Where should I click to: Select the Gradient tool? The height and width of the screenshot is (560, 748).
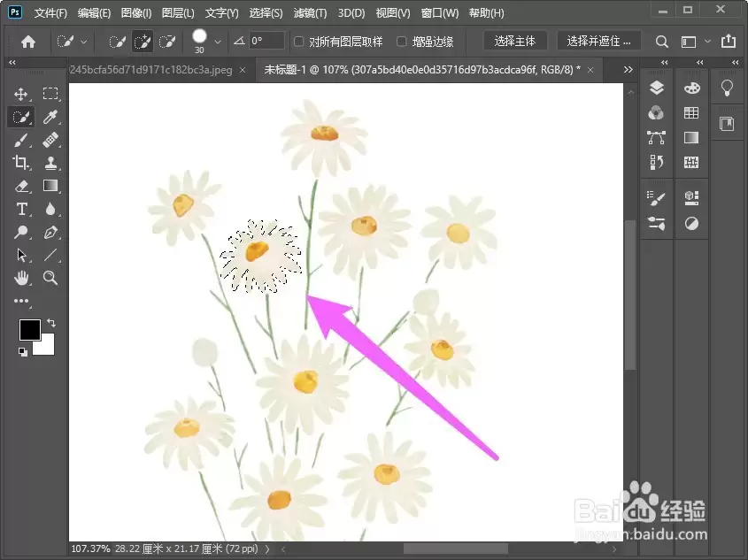[x=50, y=186]
